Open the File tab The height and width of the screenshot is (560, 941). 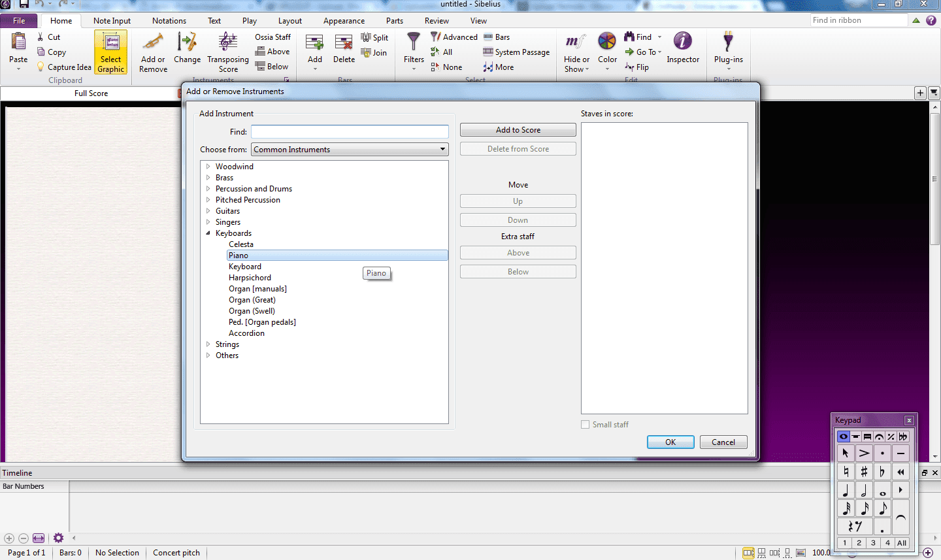pyautogui.click(x=19, y=20)
